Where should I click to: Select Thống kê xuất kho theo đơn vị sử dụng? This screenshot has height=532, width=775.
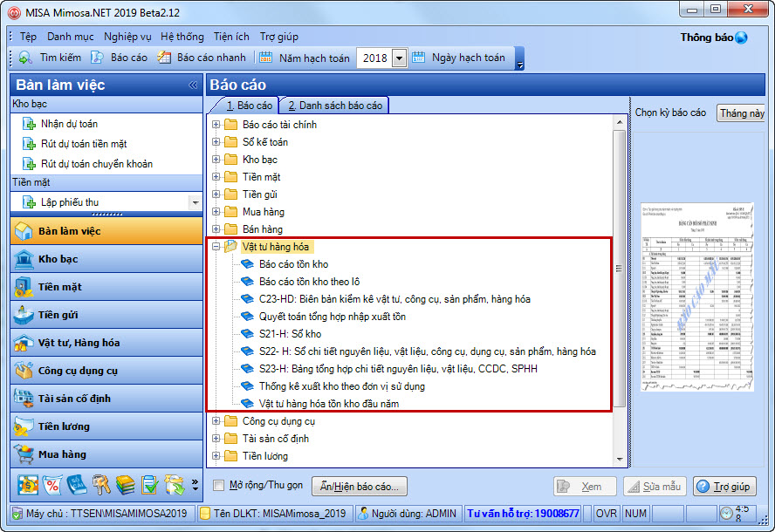(342, 386)
